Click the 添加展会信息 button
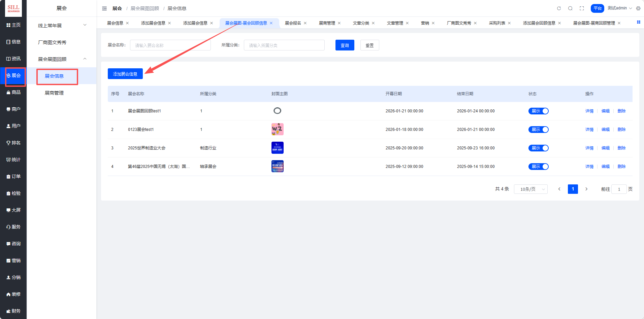Screen dimensions: 644x319 (x=125, y=74)
